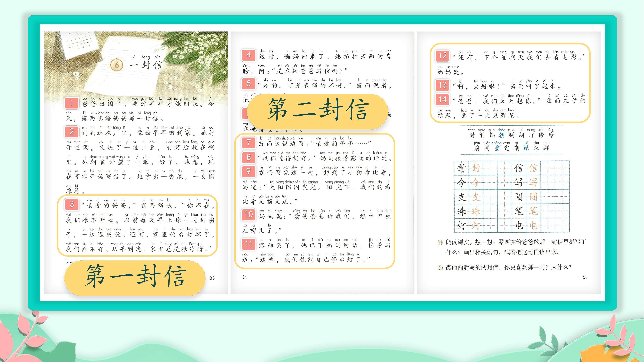Click paragraph number 1 marker
Screen dimensions: 644x362
click(72, 103)
